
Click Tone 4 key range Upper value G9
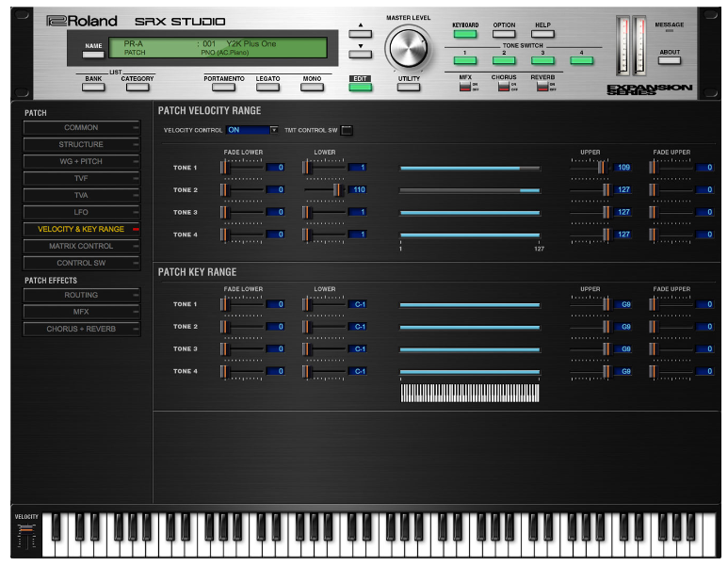[x=623, y=371]
